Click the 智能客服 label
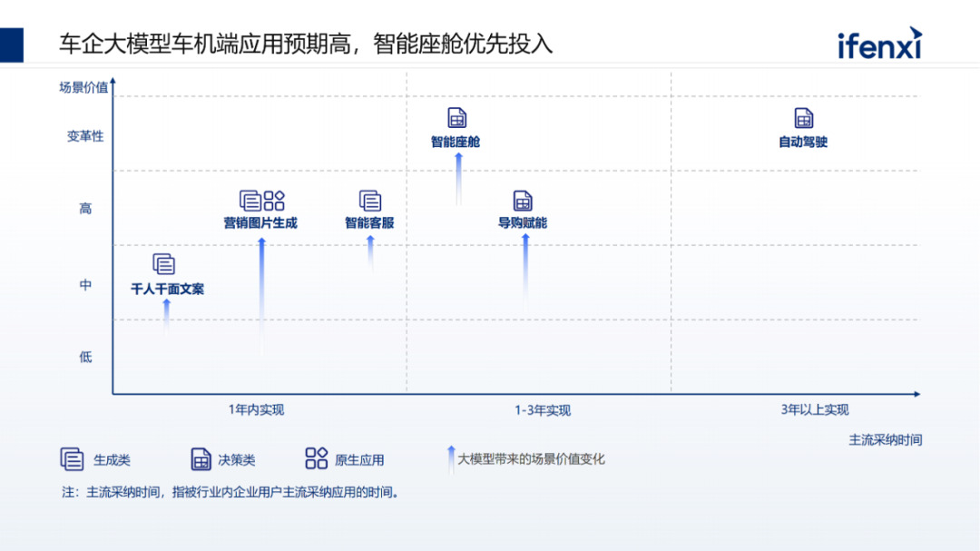The height and width of the screenshot is (551, 980). pyautogui.click(x=369, y=222)
